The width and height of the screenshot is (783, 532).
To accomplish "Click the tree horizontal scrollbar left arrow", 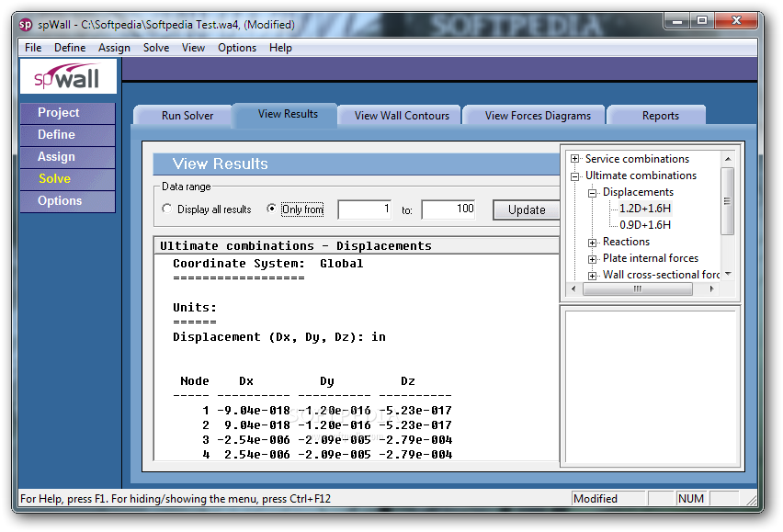I will click(x=573, y=289).
